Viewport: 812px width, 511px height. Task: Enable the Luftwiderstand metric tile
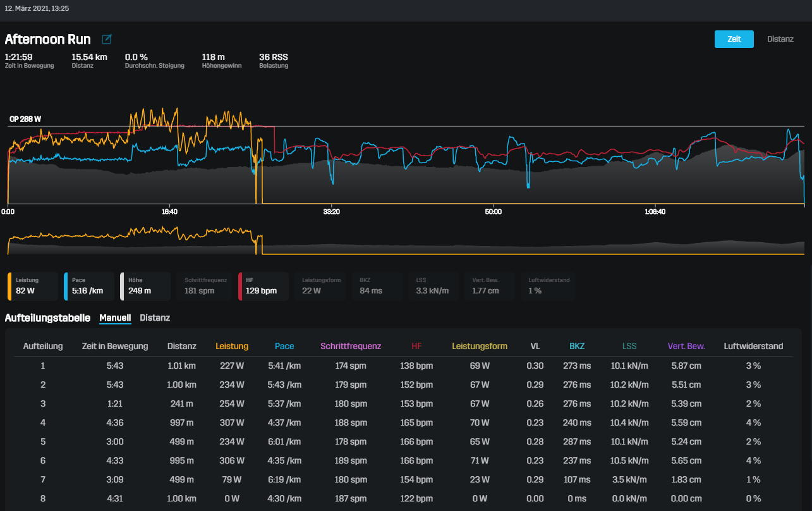point(548,286)
